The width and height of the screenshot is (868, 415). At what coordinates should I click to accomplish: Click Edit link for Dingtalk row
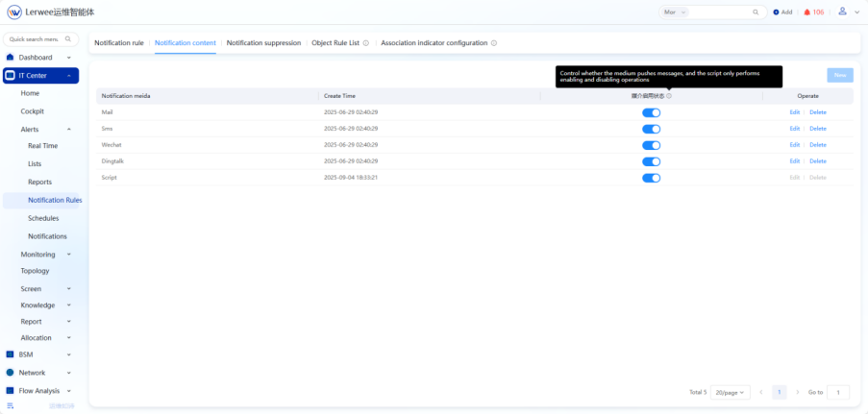click(794, 161)
